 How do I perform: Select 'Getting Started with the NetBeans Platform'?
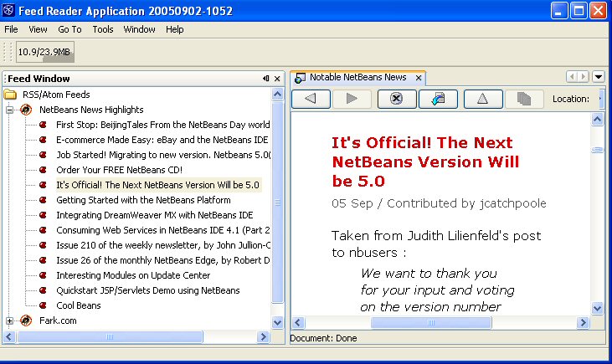pyautogui.click(x=143, y=200)
